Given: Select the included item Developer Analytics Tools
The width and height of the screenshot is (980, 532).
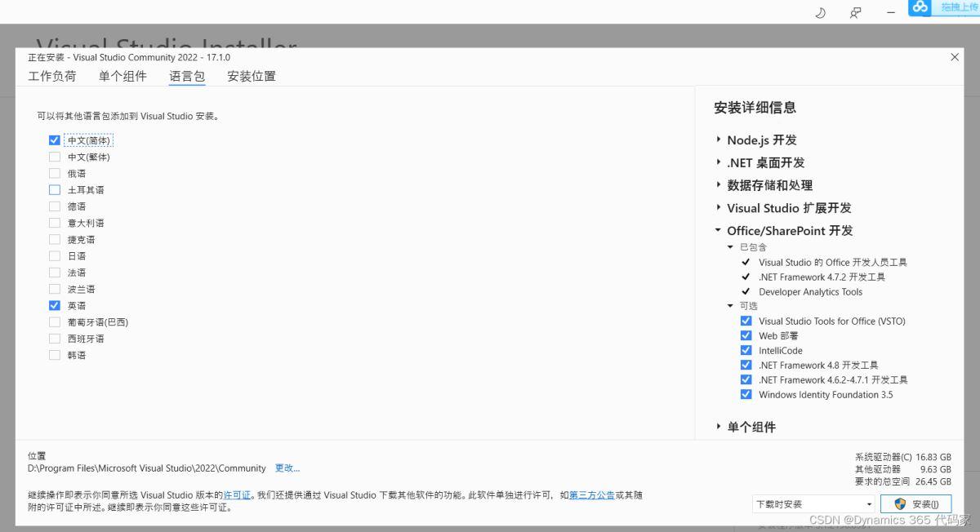Looking at the screenshot, I should 810,292.
